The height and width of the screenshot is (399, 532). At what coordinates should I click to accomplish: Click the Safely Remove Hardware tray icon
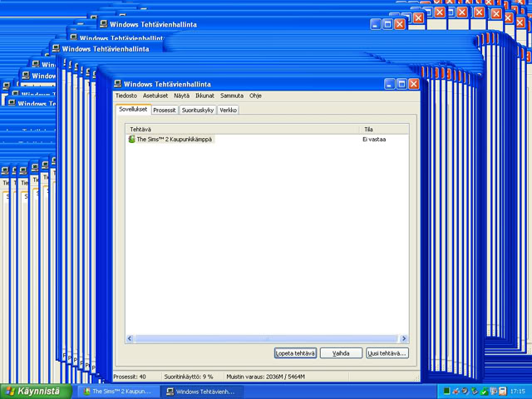click(x=475, y=392)
